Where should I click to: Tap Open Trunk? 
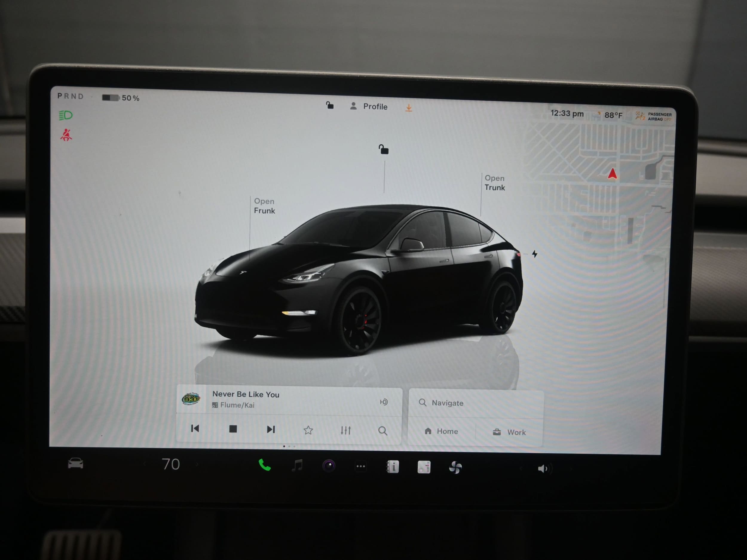(495, 183)
